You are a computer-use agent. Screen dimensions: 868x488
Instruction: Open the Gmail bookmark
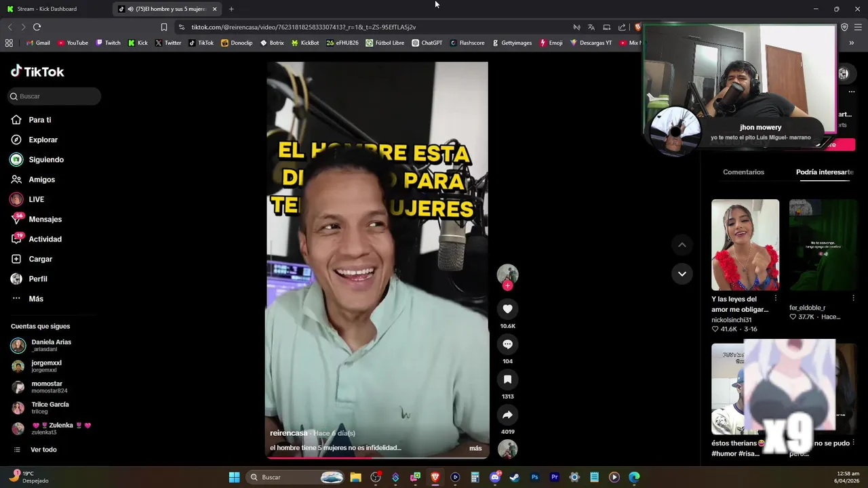click(38, 43)
